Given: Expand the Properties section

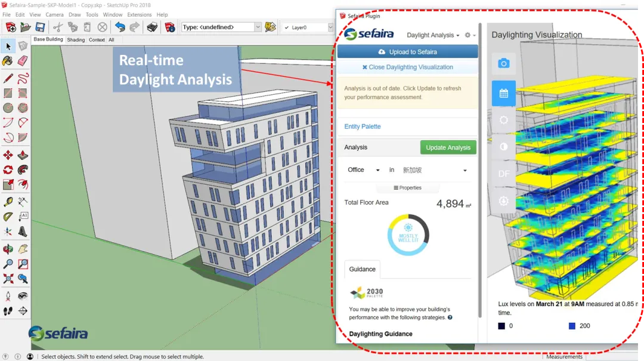Looking at the screenshot, I should 407,187.
